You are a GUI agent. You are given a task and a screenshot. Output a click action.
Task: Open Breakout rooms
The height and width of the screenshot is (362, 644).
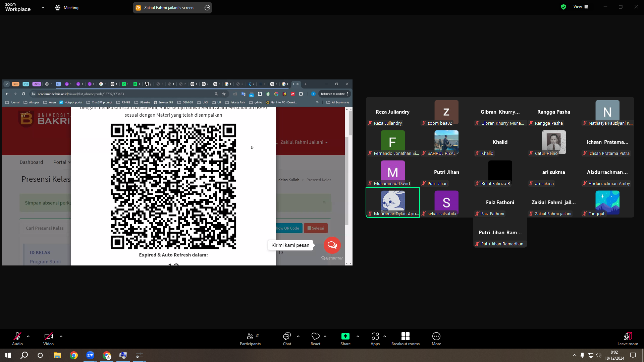[406, 339]
